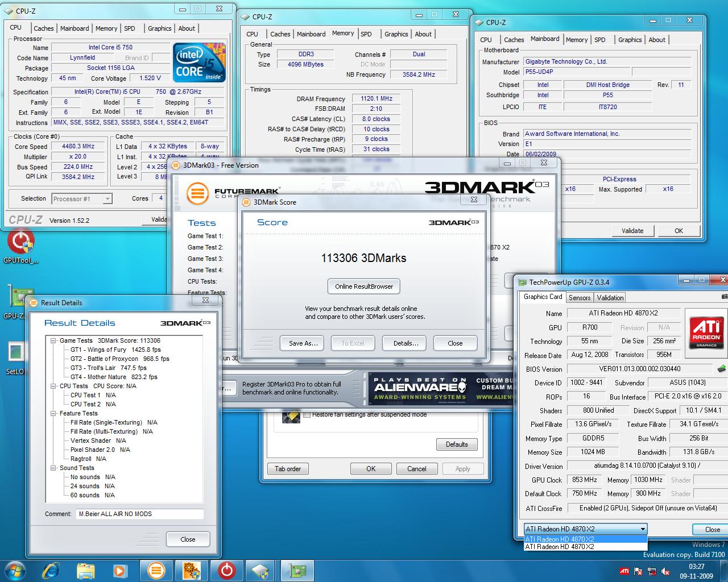Click the Action Center flag tray icon
This screenshot has width=728, height=582.
pos(638,571)
